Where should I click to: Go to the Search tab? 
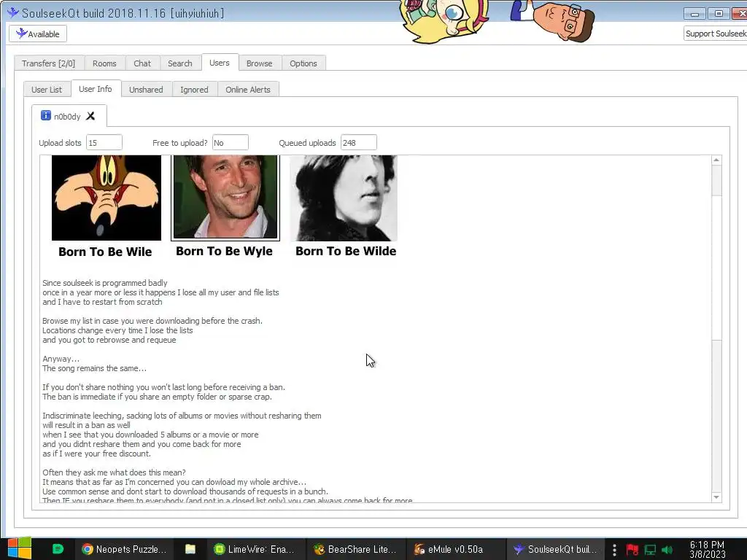coord(180,63)
